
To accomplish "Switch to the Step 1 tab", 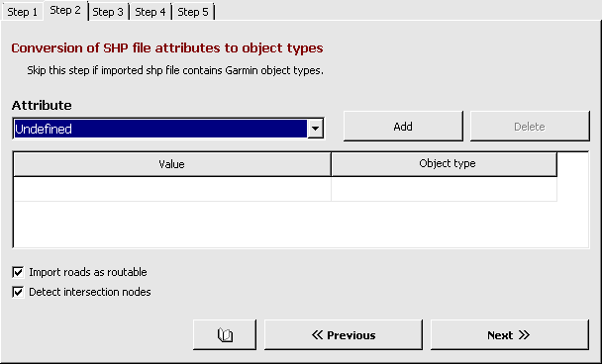I will pos(22,12).
